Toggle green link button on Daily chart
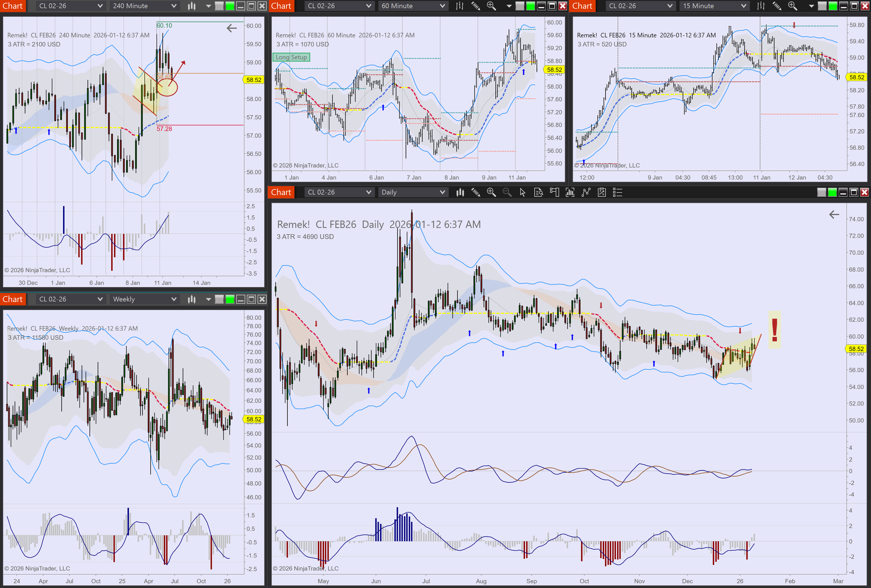 (832, 192)
